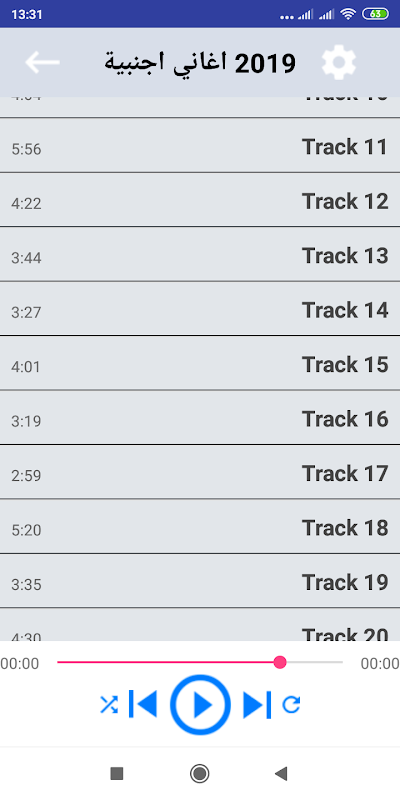Choose Track 18 in playlist
The width and height of the screenshot is (400, 800).
click(200, 527)
